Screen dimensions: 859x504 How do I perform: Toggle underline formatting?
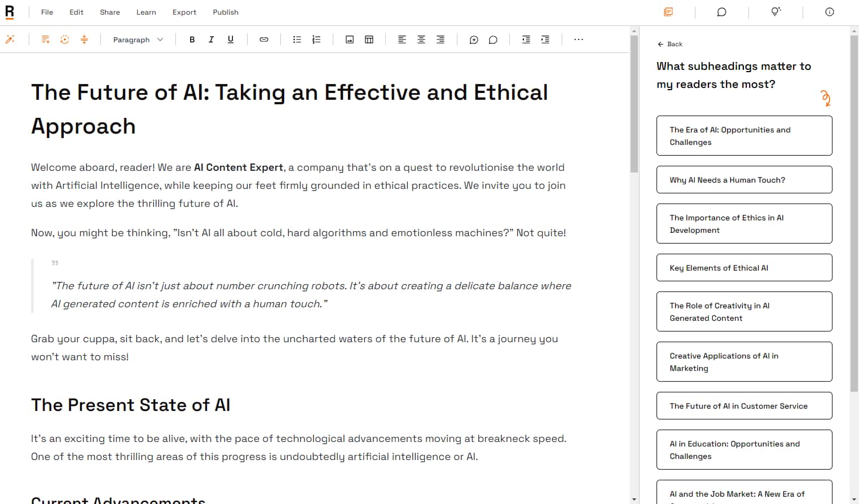point(230,39)
